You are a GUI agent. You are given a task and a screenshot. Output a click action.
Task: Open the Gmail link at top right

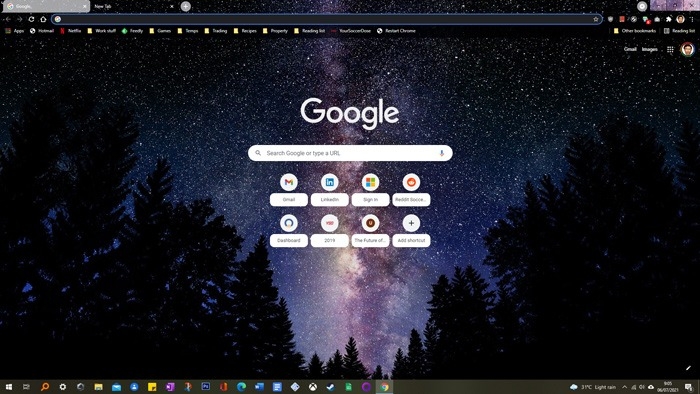point(630,49)
